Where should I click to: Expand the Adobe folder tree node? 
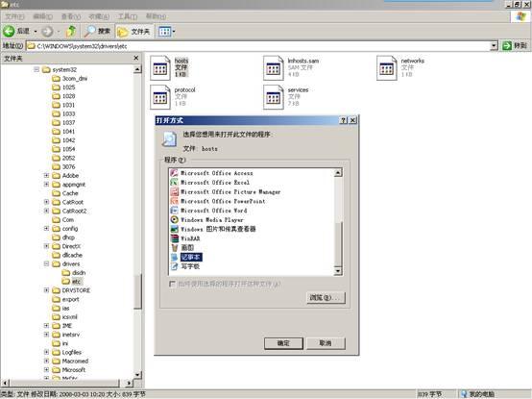click(x=46, y=175)
